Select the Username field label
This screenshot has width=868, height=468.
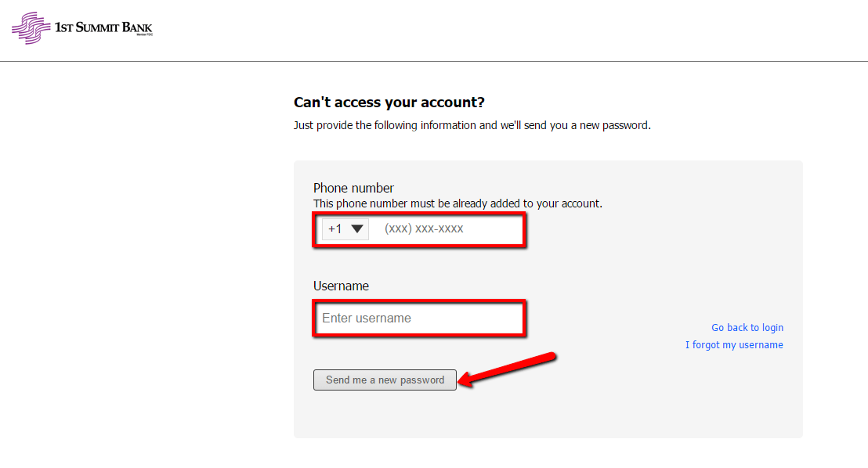341,286
